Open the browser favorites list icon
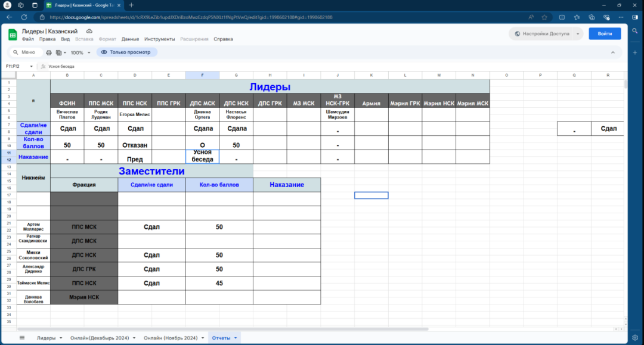The height and width of the screenshot is (345, 644). tap(577, 17)
